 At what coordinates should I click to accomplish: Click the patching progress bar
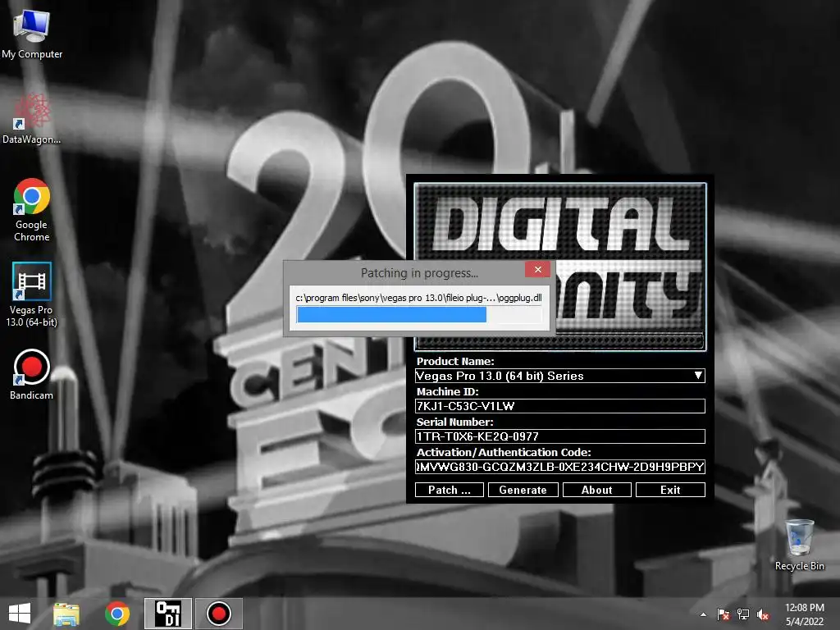click(418, 314)
